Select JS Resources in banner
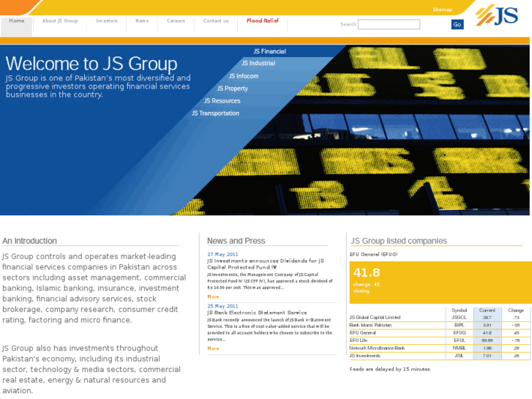This screenshot has height=399, width=532. [x=222, y=101]
